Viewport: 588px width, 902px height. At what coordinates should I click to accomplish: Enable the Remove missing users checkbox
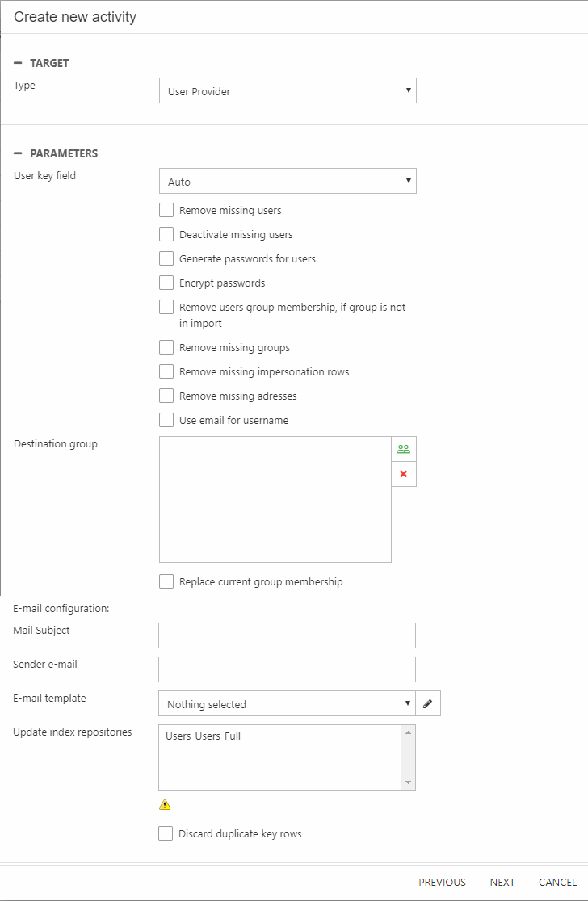tap(166, 210)
